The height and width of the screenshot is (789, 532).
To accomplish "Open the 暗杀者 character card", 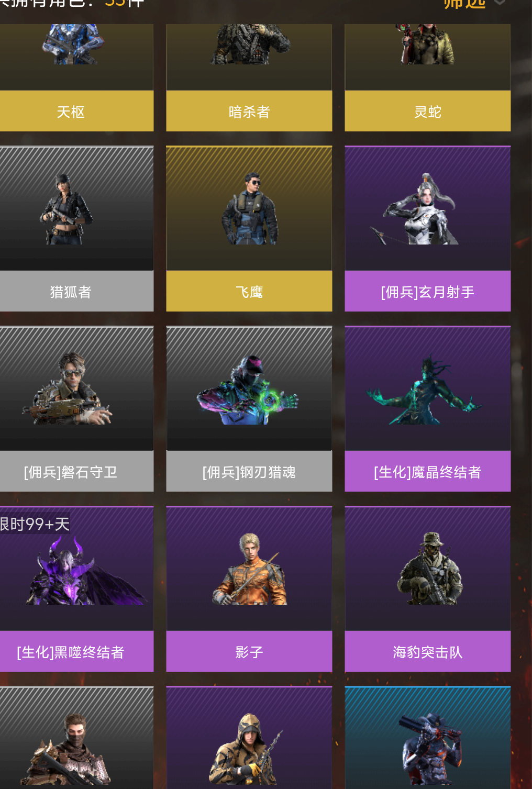I will point(249,77).
